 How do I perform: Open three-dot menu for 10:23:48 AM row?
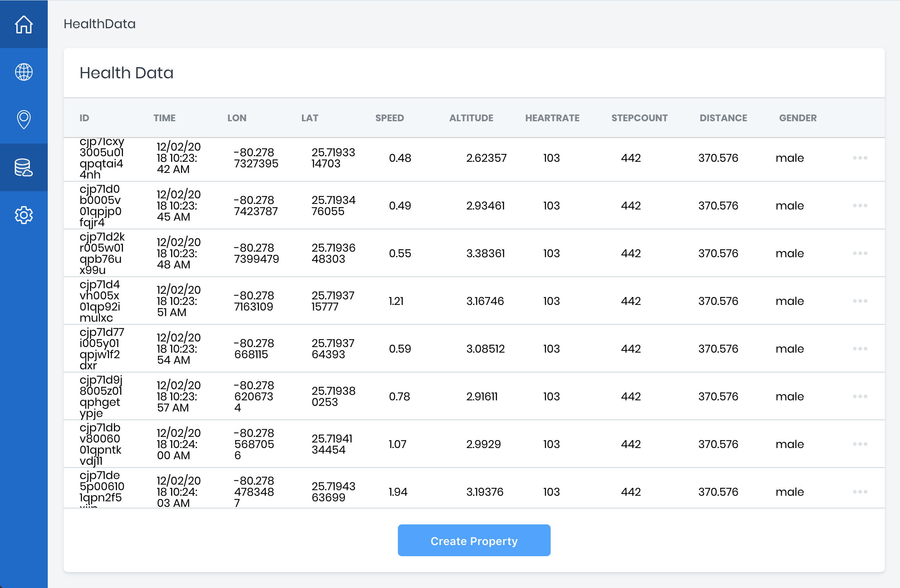(860, 253)
